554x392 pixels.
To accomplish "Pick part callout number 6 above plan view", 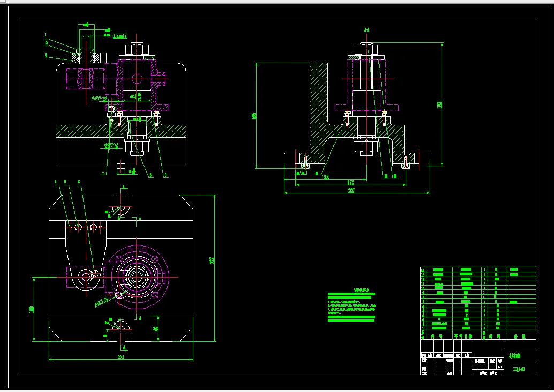I will point(79,182).
